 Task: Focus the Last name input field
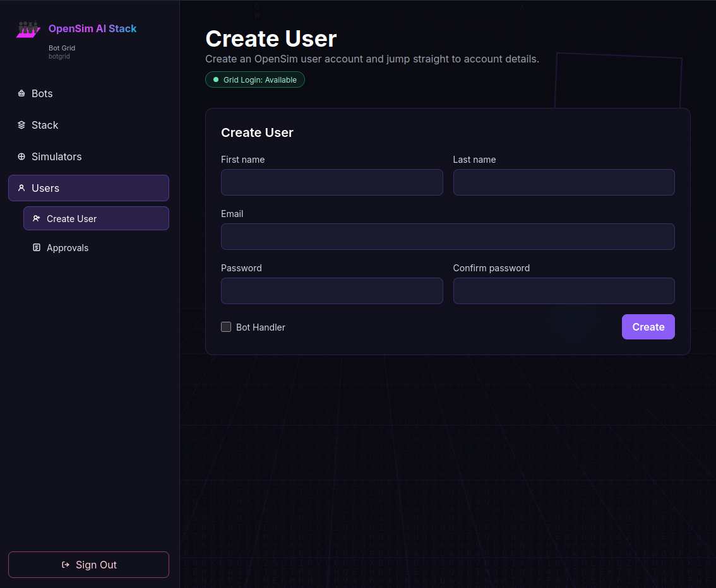564,182
